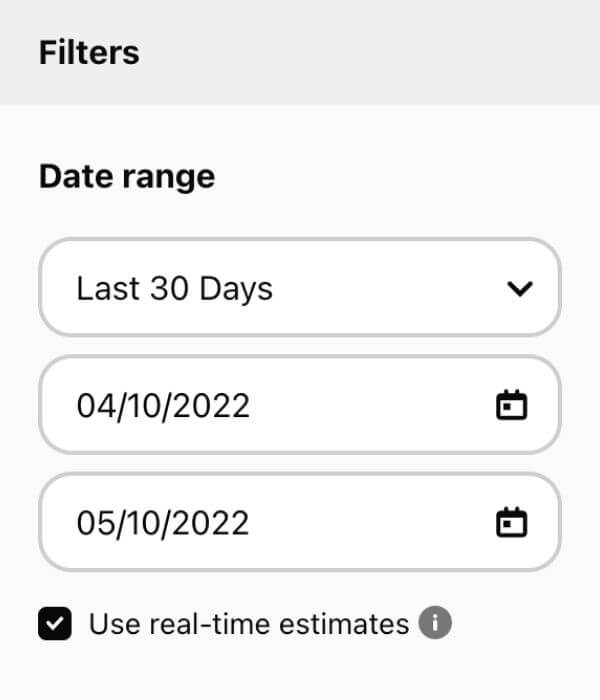Image resolution: width=600 pixels, height=700 pixels.
Task: Click the Filters panel heading
Action: pyautogui.click(x=89, y=53)
